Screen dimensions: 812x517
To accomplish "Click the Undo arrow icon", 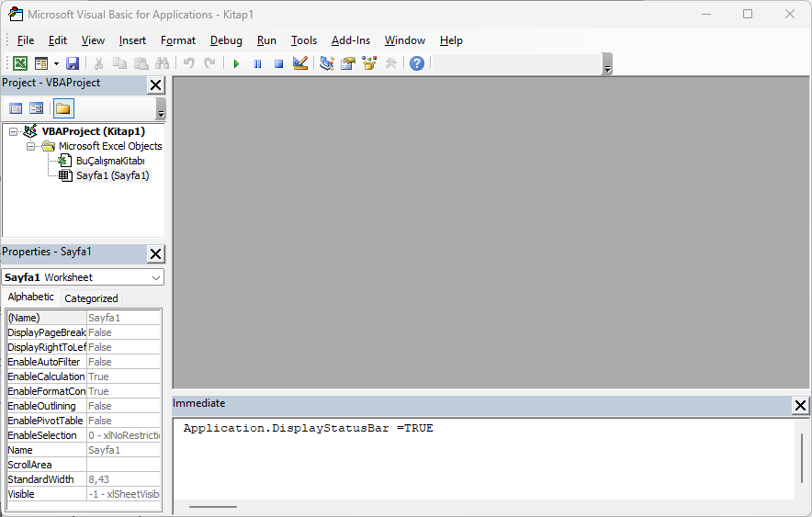I will (189, 63).
